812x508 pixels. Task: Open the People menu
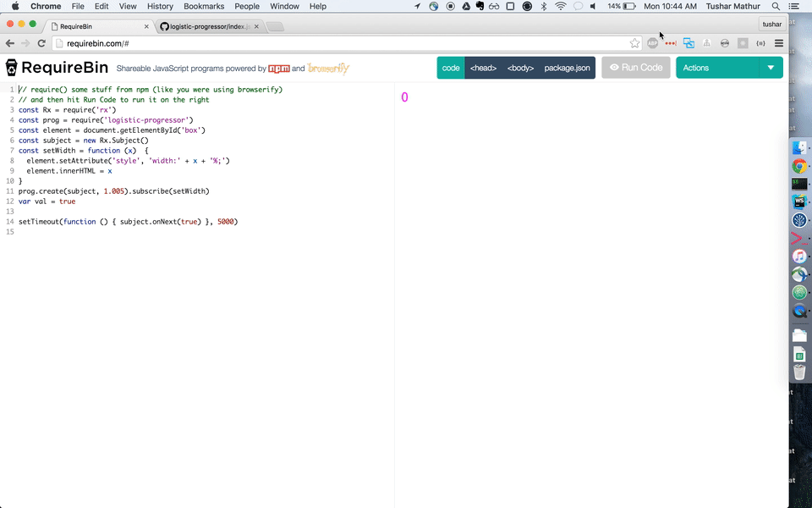tap(247, 6)
